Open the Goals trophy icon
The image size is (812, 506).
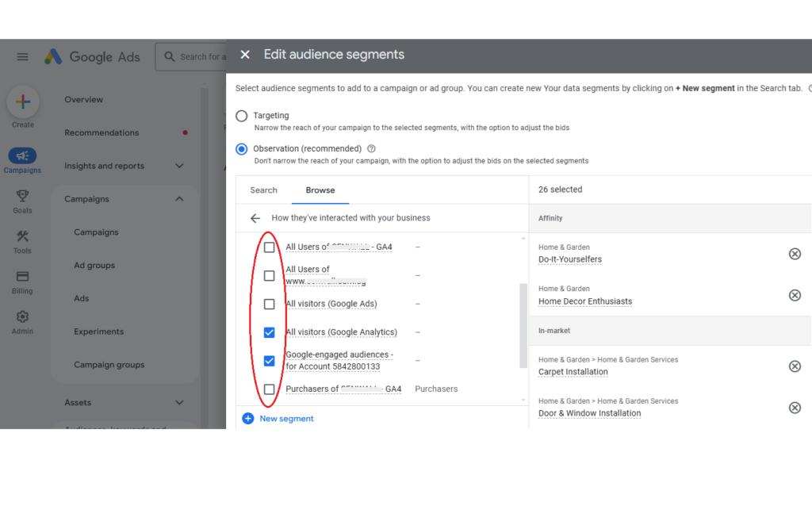click(x=22, y=196)
